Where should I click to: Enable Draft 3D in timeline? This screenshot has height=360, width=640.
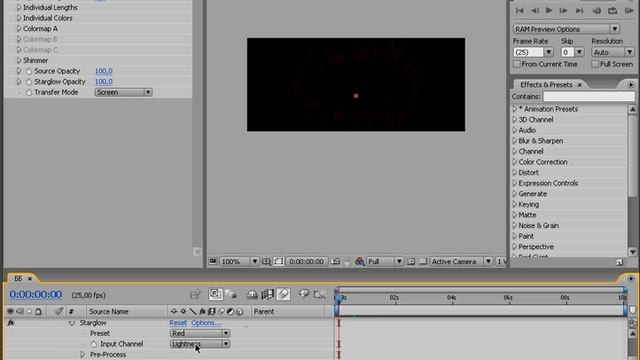231,294
